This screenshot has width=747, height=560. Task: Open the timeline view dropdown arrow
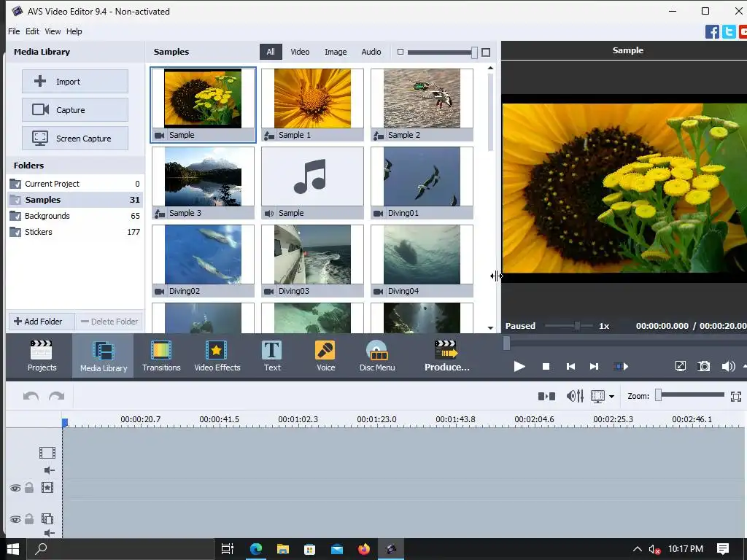tap(612, 396)
